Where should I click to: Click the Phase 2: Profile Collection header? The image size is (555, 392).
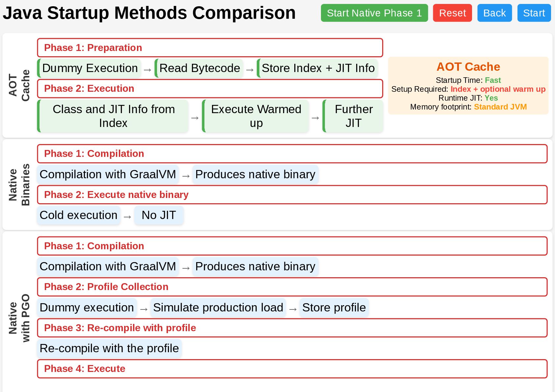tap(292, 287)
